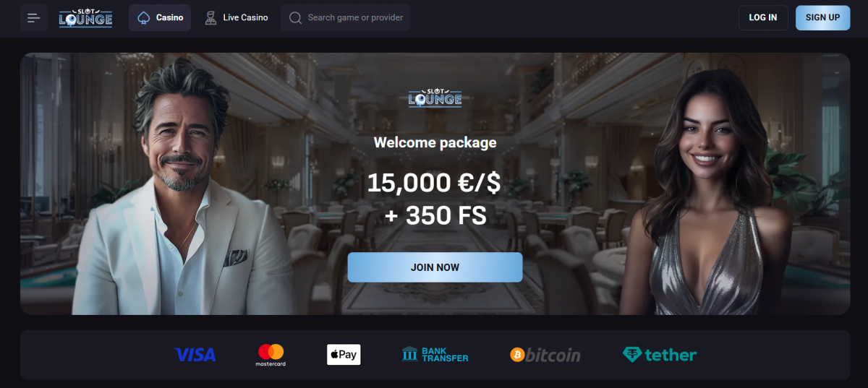Image resolution: width=868 pixels, height=388 pixels.
Task: Click the Slot Lounge logo inside banner
Action: pyautogui.click(x=435, y=97)
